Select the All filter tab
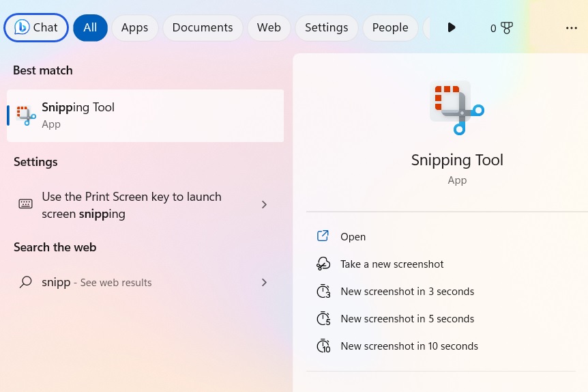 pyautogui.click(x=90, y=28)
